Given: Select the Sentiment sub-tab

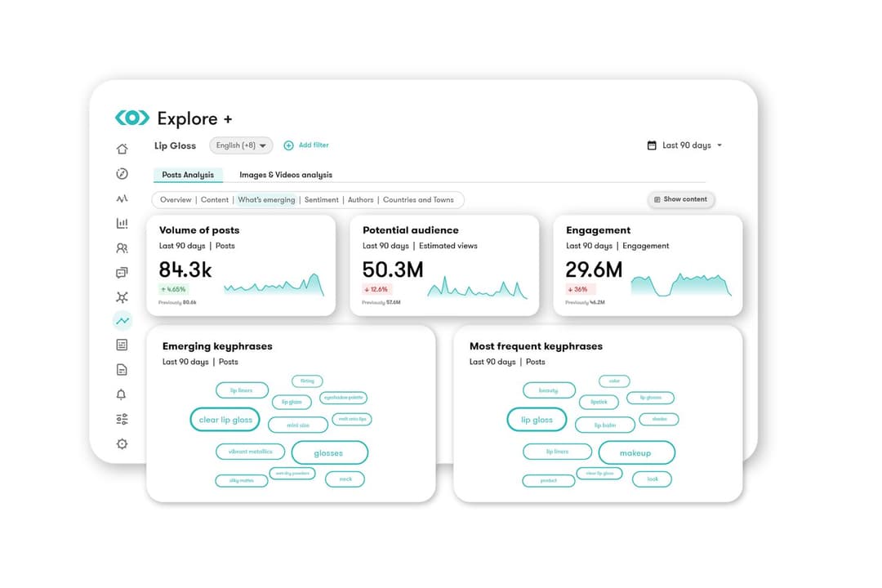Looking at the screenshot, I should click(x=321, y=200).
